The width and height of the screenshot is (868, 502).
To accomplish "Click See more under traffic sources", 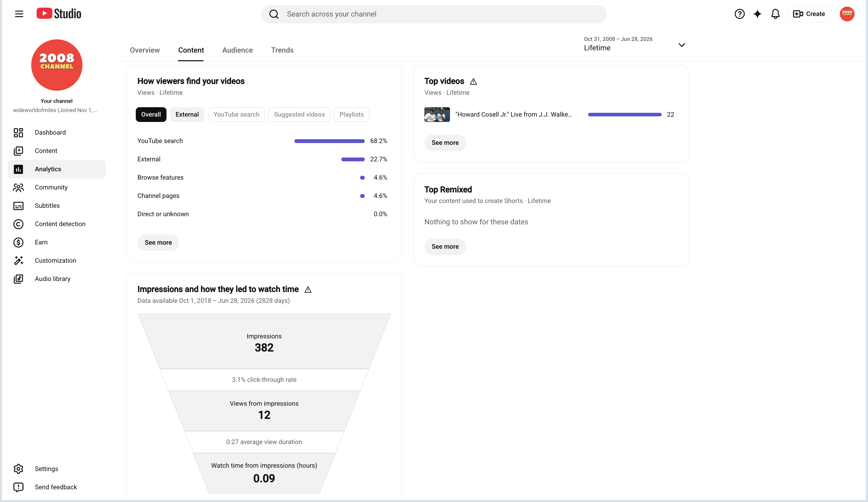I will coord(158,242).
